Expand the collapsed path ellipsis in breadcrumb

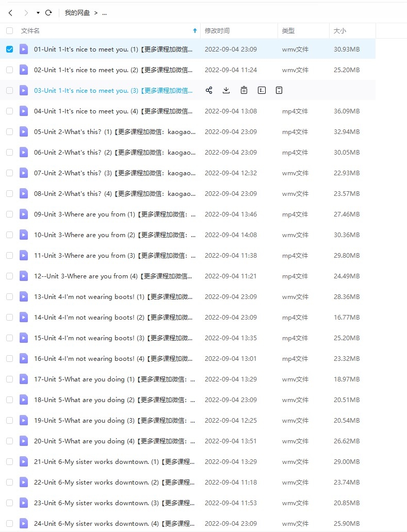[105, 13]
